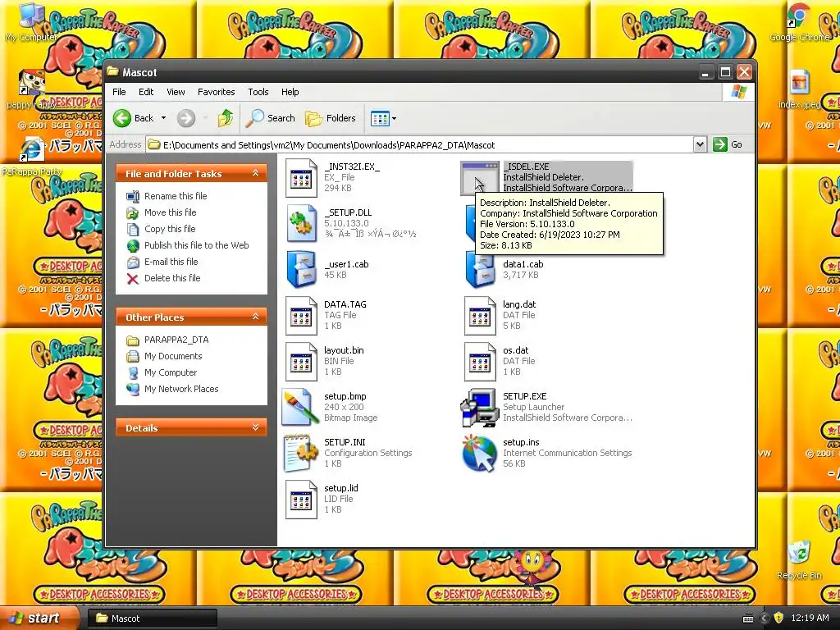The height and width of the screenshot is (630, 840).
Task: Click Copy this file link
Action: point(170,229)
